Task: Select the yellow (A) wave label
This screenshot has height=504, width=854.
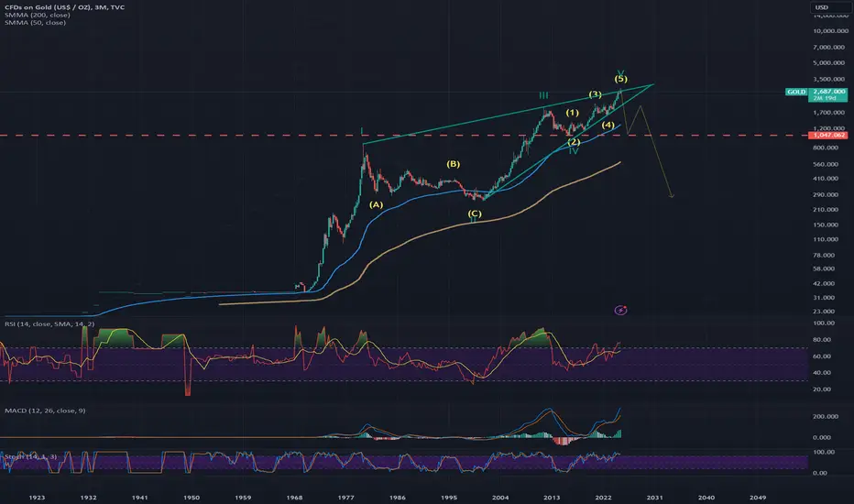Action: pos(376,204)
